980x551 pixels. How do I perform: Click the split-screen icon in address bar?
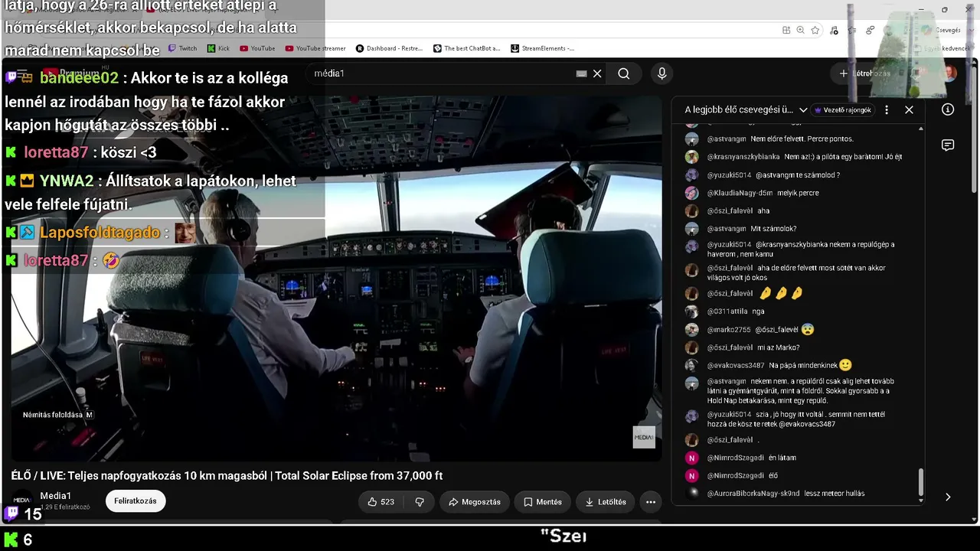pyautogui.click(x=786, y=30)
